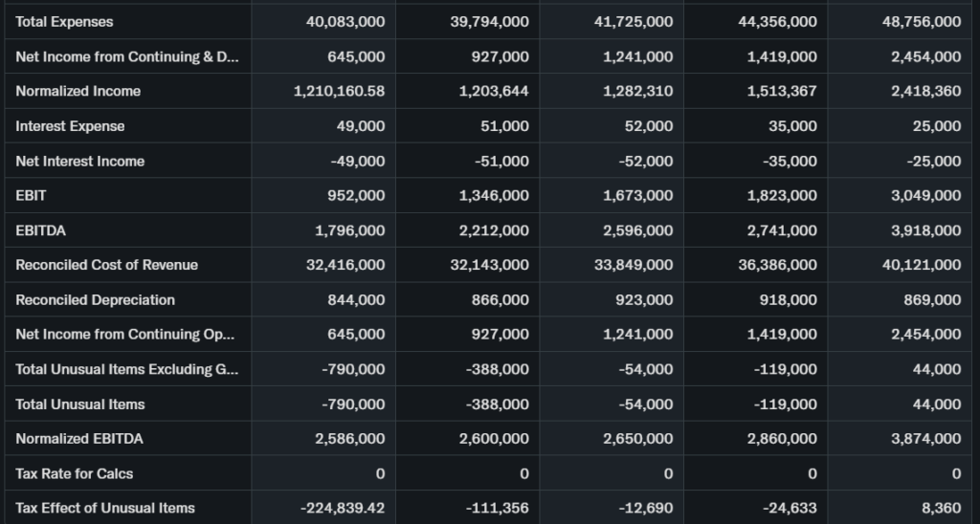Select the Normalized EBITDA cell 2,600,000
Screen dimensions: 980x524
click(x=493, y=439)
